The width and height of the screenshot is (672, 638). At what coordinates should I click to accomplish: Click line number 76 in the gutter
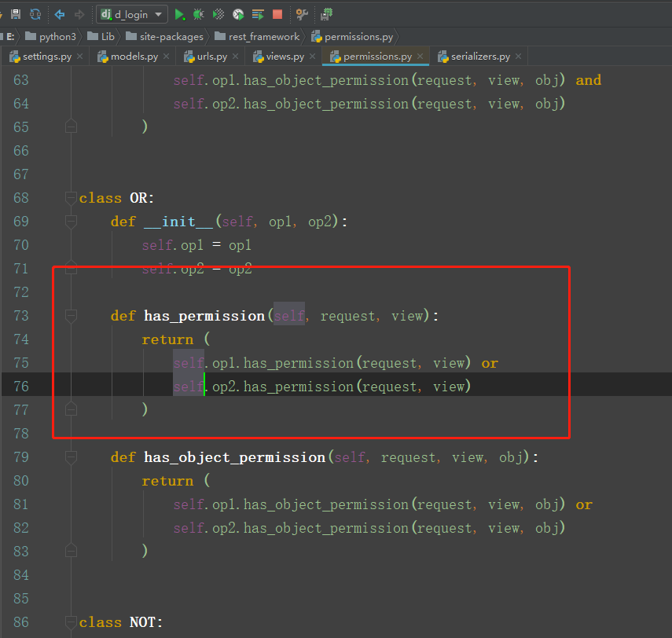tap(21, 387)
